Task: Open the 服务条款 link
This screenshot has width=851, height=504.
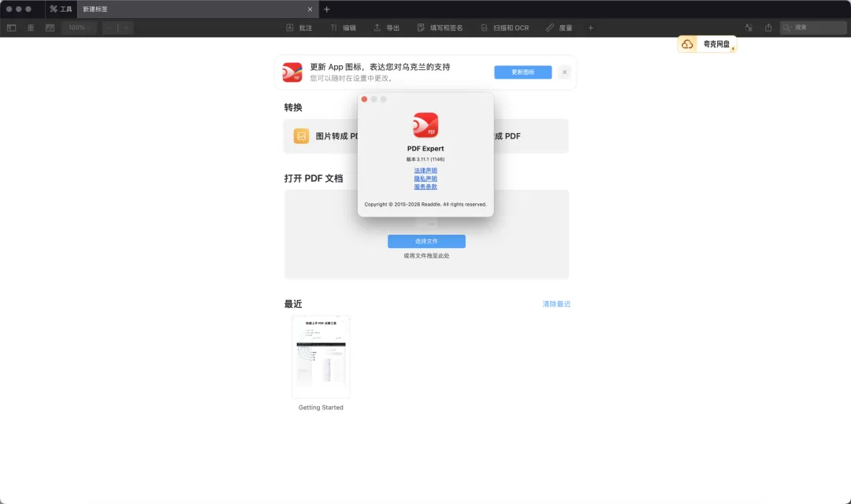Action: click(x=425, y=187)
